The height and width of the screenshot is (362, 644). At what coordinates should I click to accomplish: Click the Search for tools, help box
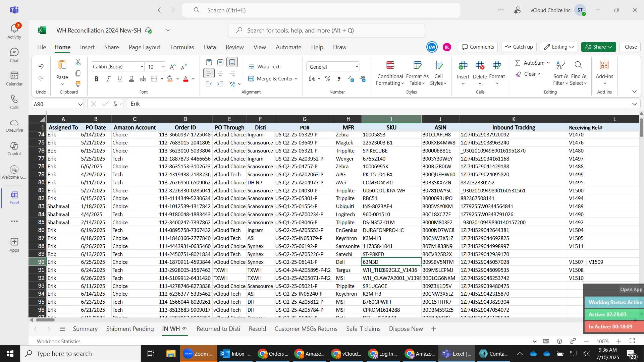326,31
